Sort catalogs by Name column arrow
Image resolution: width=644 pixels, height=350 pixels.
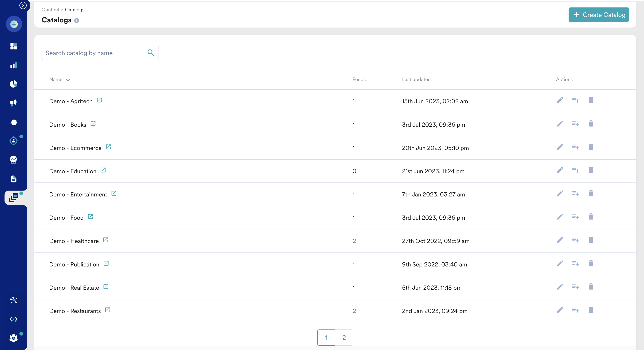(x=68, y=79)
